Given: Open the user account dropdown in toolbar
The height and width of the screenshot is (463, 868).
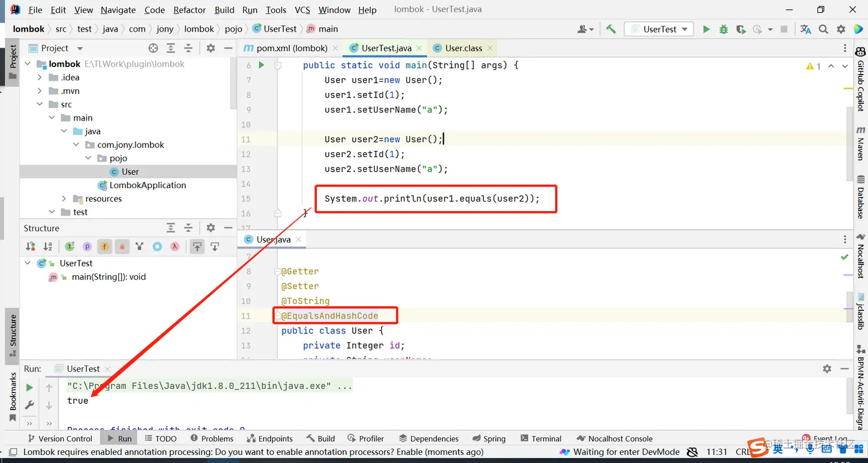Looking at the screenshot, I should 586,29.
